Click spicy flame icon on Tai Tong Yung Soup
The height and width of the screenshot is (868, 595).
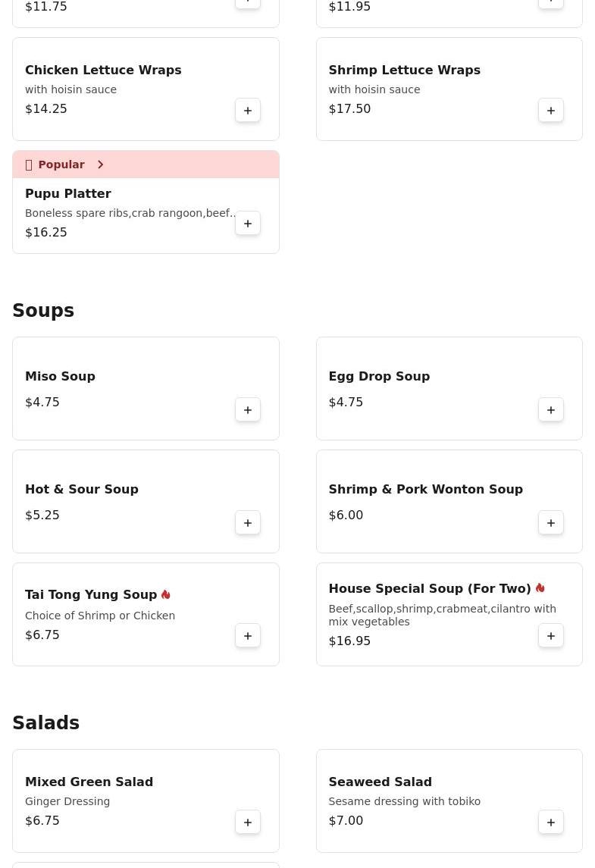[166, 594]
